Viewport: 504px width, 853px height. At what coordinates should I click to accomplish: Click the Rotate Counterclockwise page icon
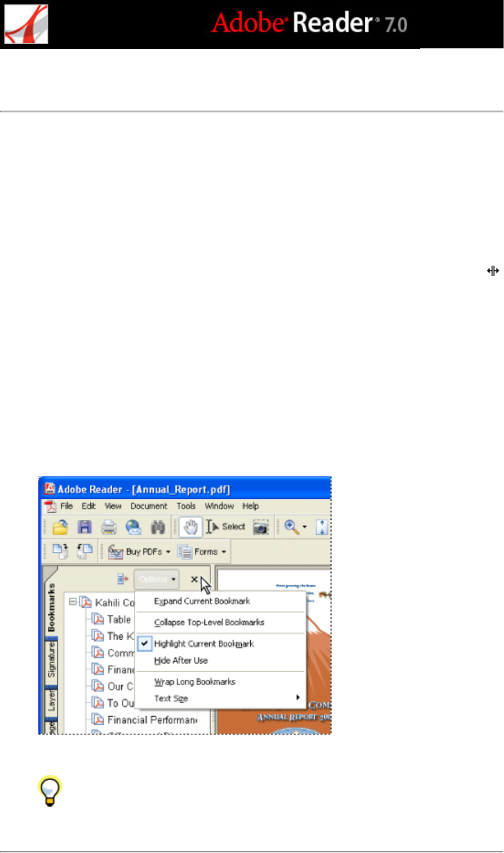[x=84, y=551]
